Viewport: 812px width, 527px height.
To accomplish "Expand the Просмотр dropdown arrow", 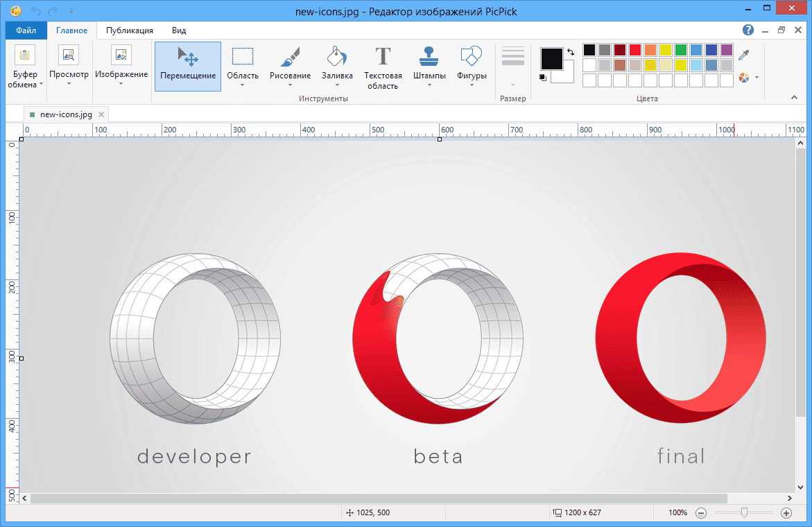I will point(69,84).
